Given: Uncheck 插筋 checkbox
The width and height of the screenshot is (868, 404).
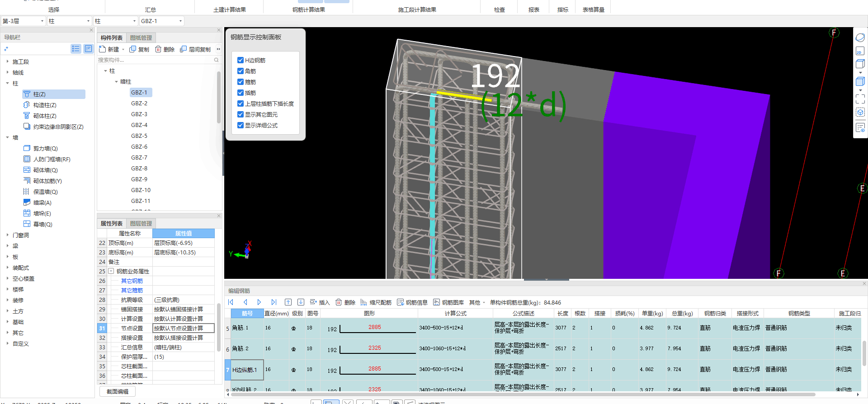Looking at the screenshot, I should click(x=241, y=93).
